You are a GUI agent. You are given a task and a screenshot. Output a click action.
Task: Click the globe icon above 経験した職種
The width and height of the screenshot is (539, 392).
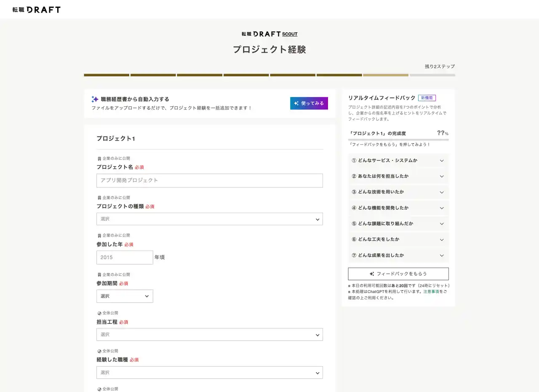tap(99, 351)
